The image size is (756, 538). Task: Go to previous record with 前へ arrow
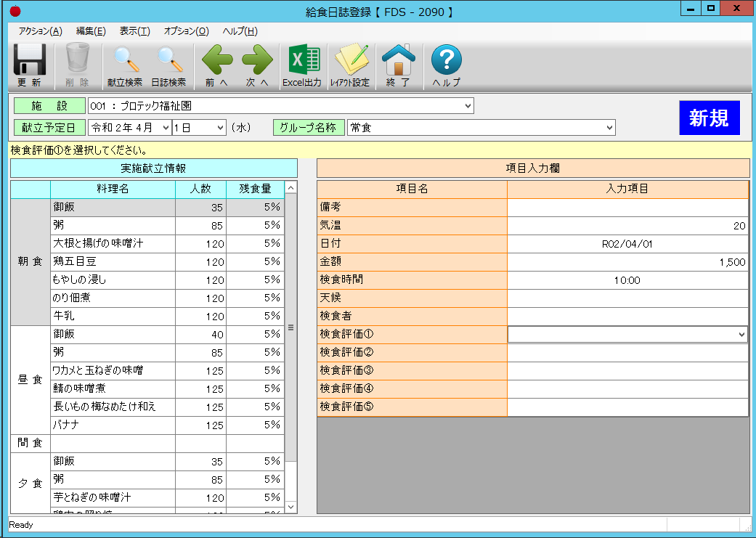click(x=216, y=65)
